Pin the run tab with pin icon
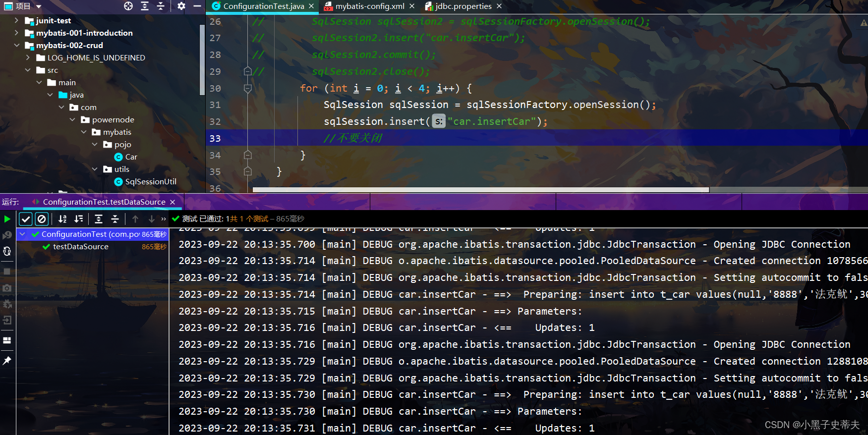Screen dimensions: 868x435 (x=7, y=361)
